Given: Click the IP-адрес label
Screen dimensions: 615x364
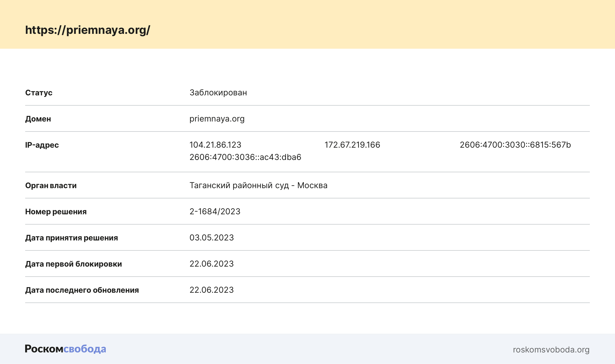Looking at the screenshot, I should [x=42, y=145].
